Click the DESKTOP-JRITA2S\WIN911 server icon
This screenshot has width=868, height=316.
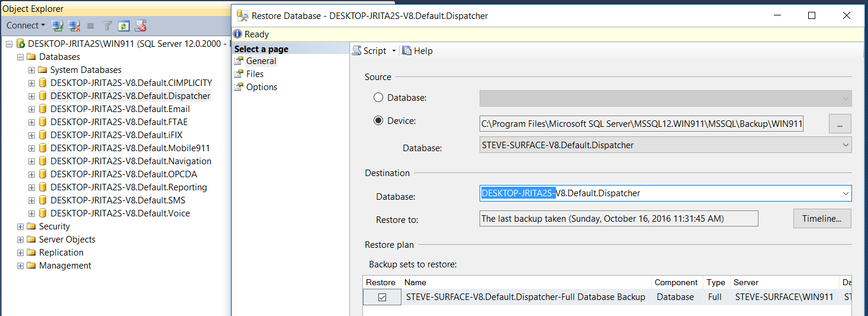pos(21,44)
